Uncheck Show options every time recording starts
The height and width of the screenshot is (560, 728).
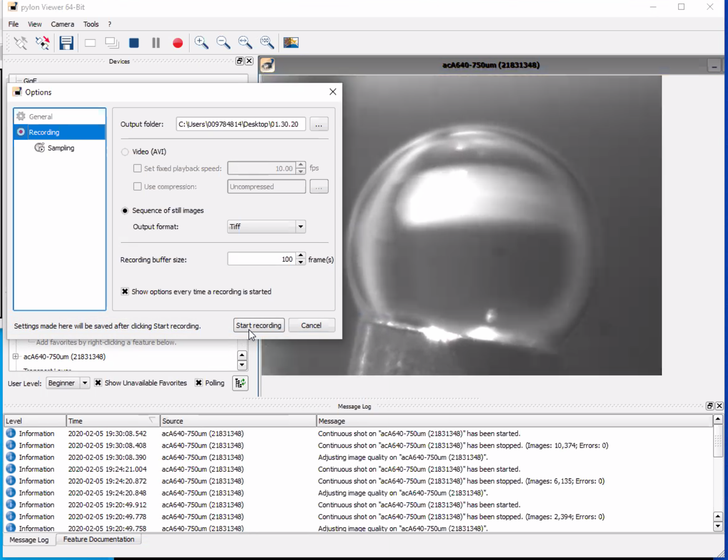point(125,292)
